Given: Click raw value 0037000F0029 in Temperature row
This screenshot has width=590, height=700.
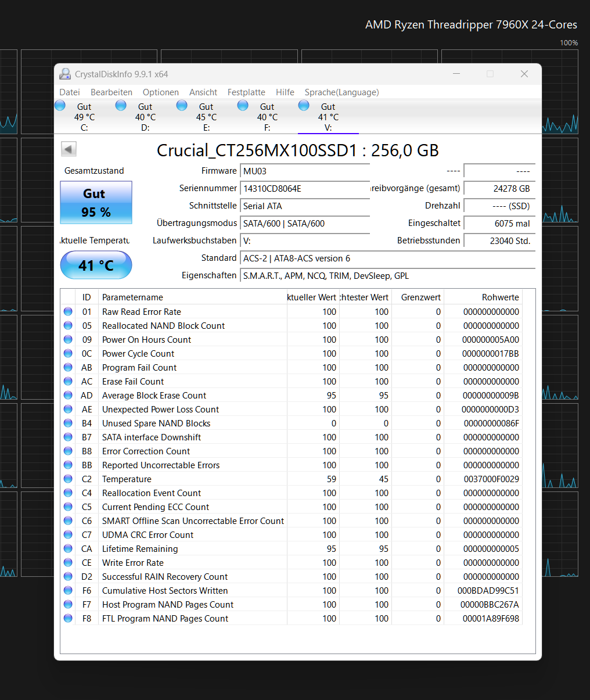Looking at the screenshot, I should pos(491,479).
